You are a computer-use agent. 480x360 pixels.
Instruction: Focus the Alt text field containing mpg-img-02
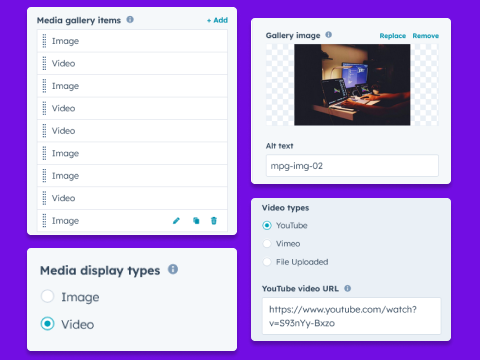pos(352,166)
